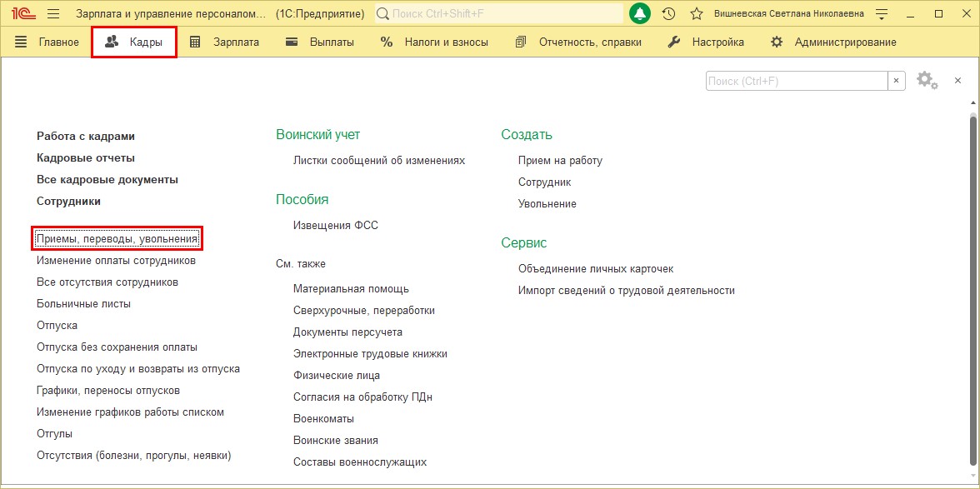Open Изменение графиков работы списком link
980x489 pixels.
130,412
